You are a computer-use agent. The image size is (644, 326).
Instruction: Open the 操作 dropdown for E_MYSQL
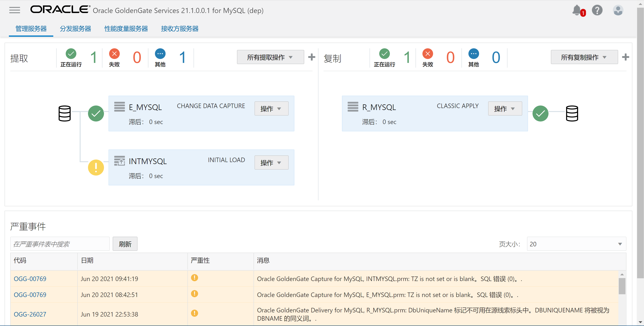[x=271, y=109]
